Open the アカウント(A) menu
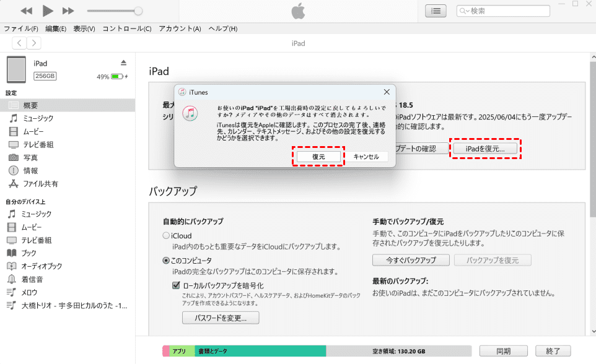Viewport: 596px width, 364px height. 180,28
